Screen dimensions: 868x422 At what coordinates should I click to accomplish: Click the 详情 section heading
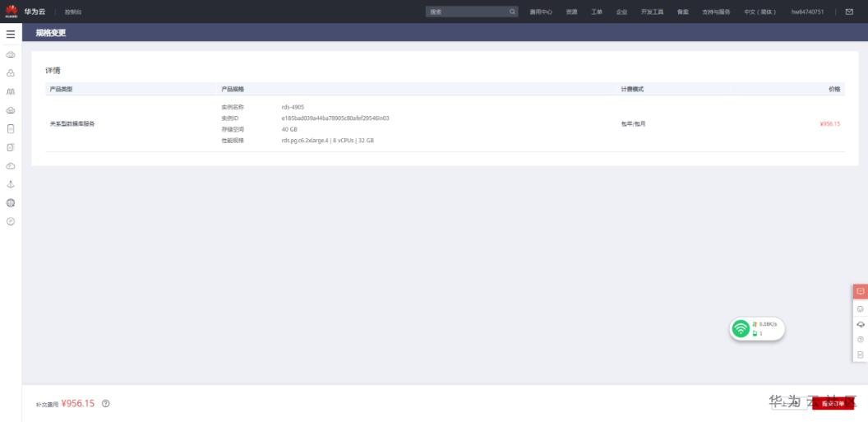tap(53, 71)
